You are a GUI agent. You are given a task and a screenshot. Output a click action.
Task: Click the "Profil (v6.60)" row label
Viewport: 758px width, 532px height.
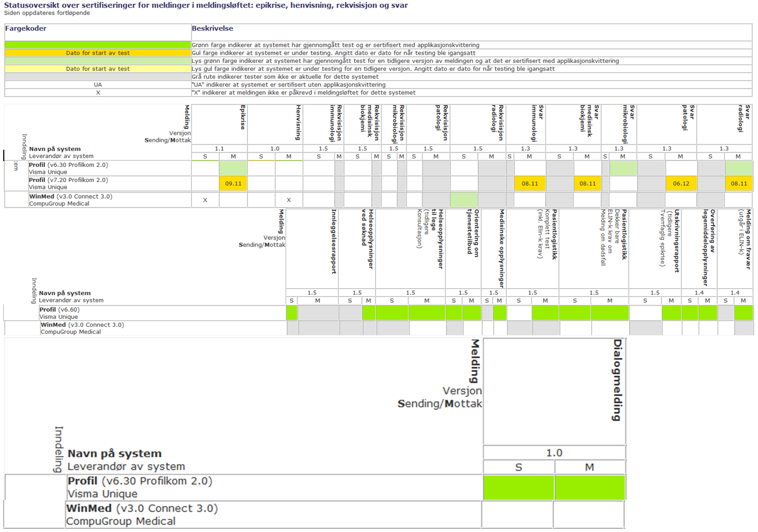point(59,310)
